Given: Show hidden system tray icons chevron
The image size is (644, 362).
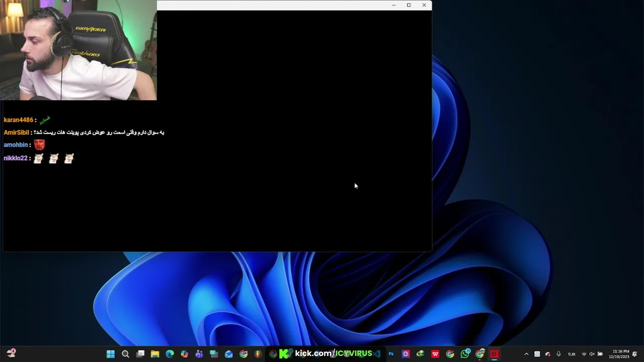Looking at the screenshot, I should coord(526,354).
